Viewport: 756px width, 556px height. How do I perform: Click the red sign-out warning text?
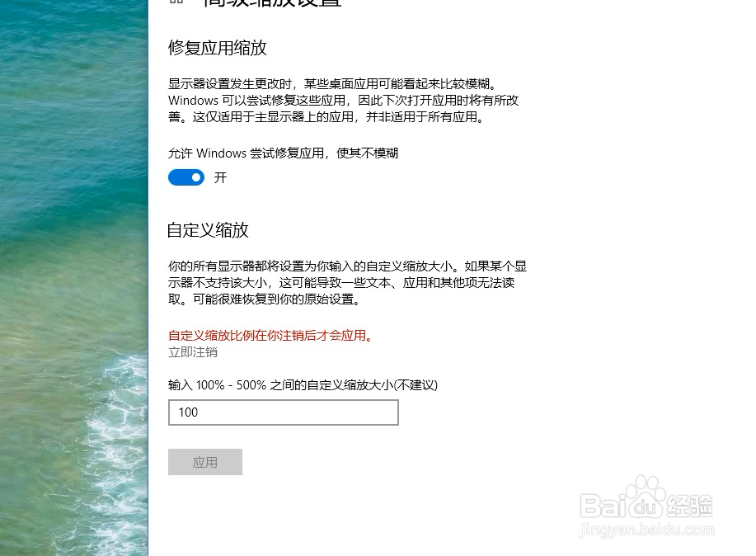click(x=271, y=336)
